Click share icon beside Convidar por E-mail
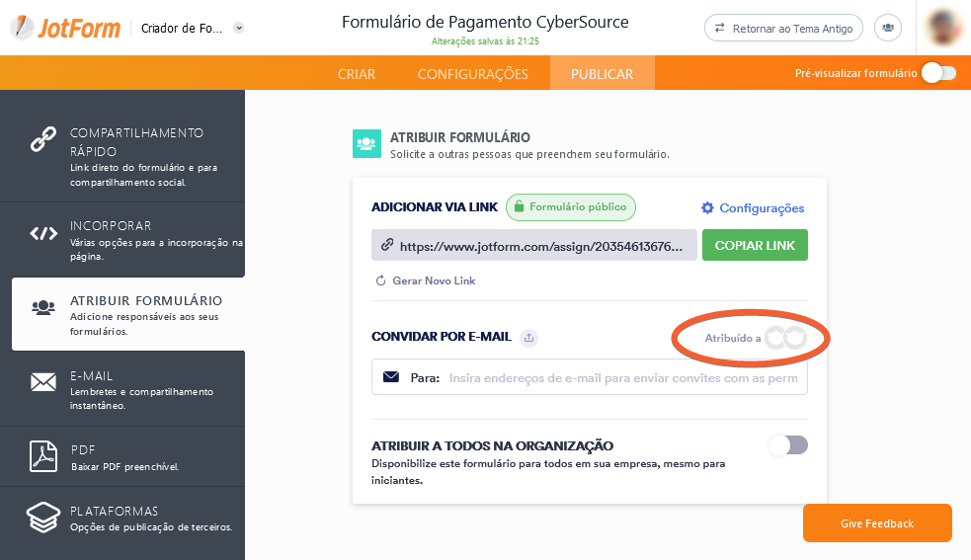Viewport: 971px width, 560px height. pyautogui.click(x=528, y=338)
